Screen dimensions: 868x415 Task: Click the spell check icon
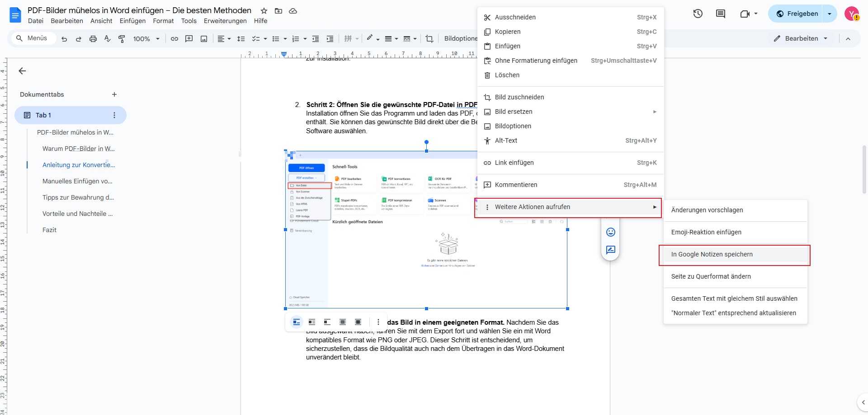pyautogui.click(x=108, y=39)
